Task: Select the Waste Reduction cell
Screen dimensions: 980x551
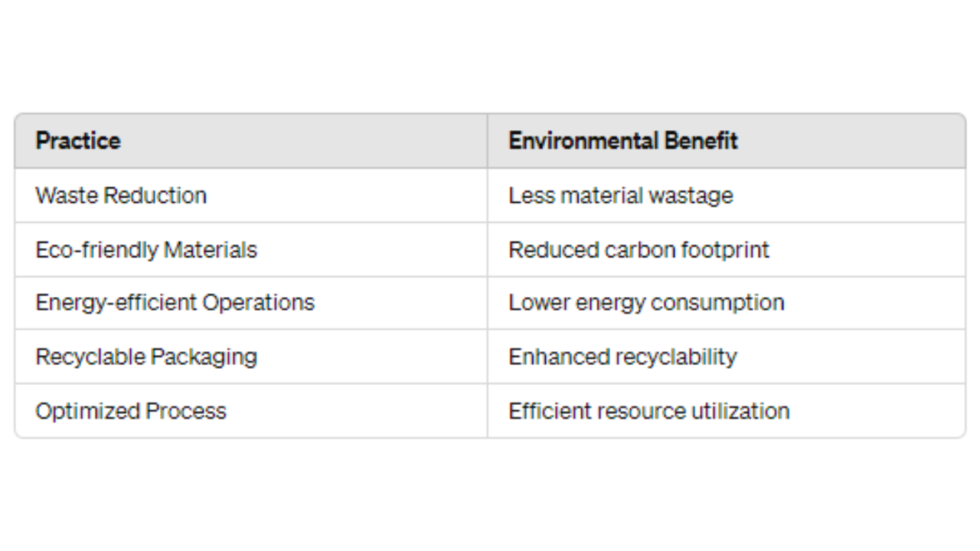Action: [251, 195]
